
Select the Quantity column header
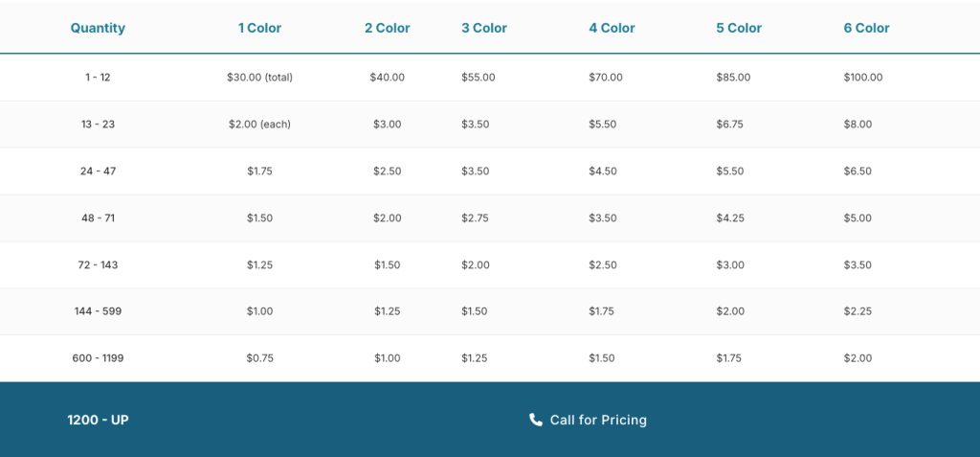click(98, 28)
